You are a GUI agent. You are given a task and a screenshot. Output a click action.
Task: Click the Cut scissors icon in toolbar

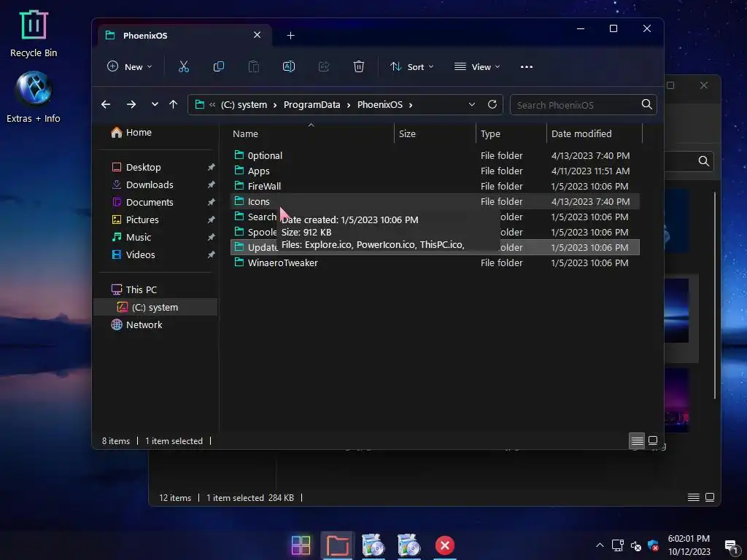pos(183,66)
